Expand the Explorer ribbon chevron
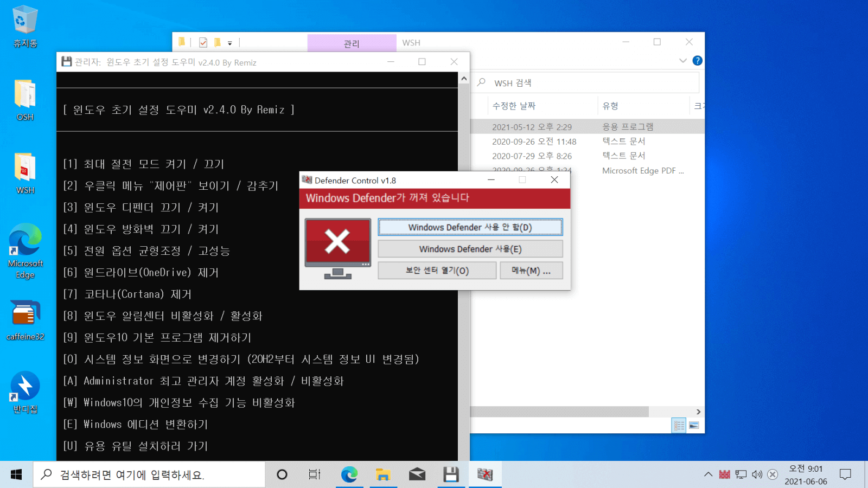Screen dimensions: 868x488 [683, 61]
